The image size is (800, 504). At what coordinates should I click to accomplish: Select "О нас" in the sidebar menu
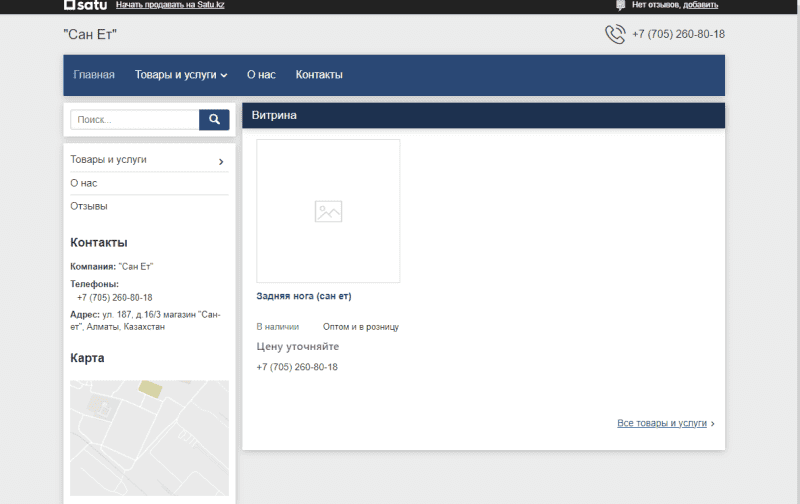pyautogui.click(x=84, y=183)
